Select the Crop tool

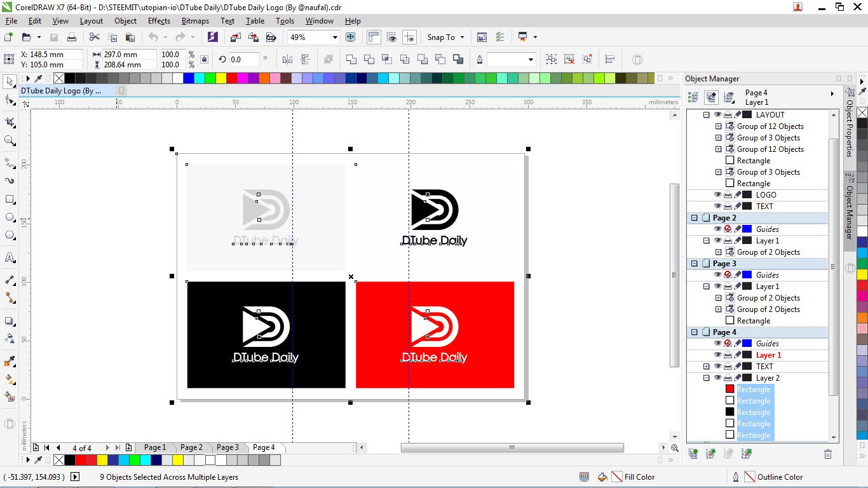coord(10,122)
